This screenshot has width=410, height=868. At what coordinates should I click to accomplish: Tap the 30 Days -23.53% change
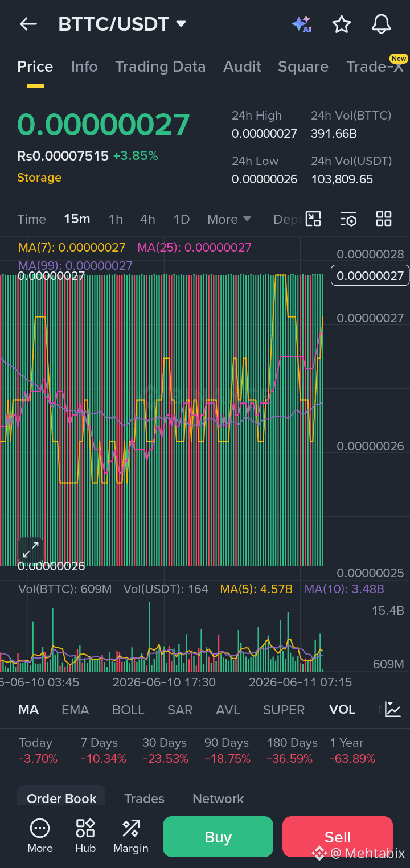click(x=165, y=751)
